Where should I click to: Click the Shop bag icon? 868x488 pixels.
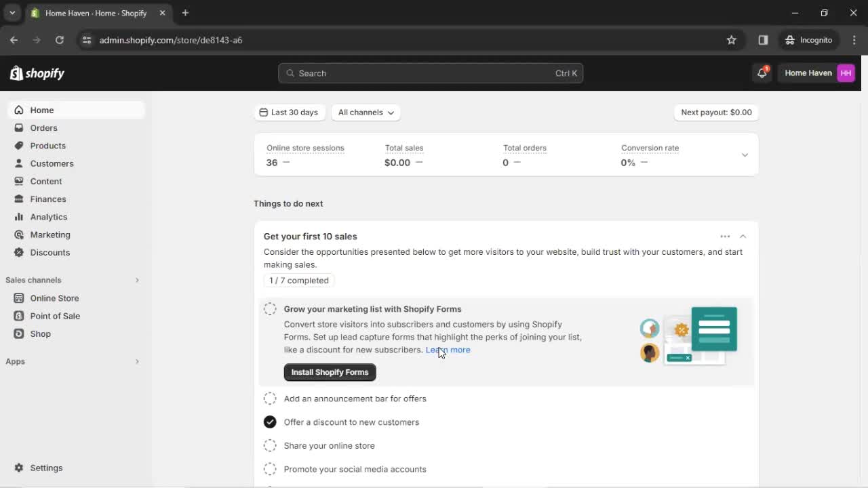(19, 333)
